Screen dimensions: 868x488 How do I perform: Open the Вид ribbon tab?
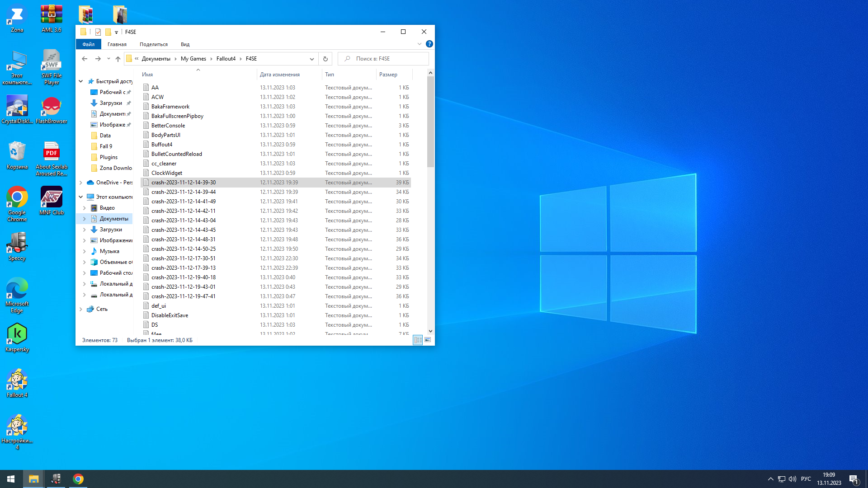point(185,44)
